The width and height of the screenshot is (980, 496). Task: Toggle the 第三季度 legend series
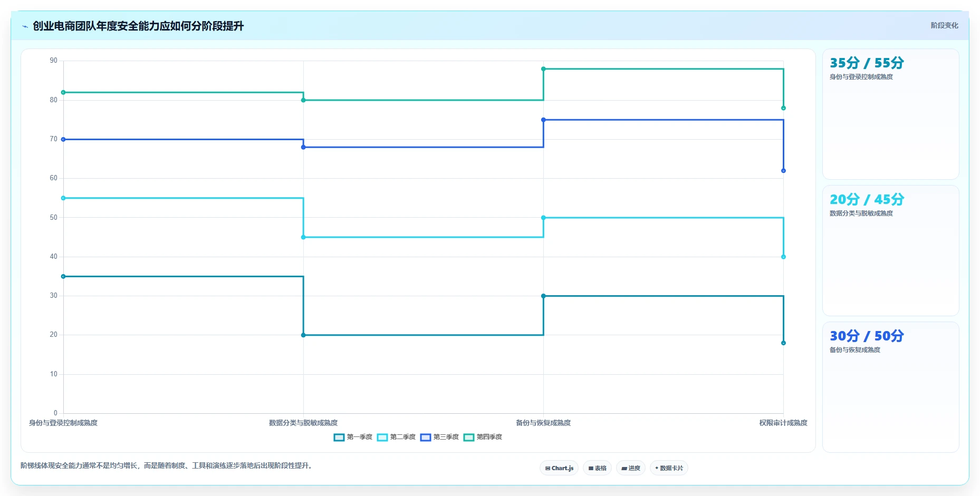pos(439,437)
